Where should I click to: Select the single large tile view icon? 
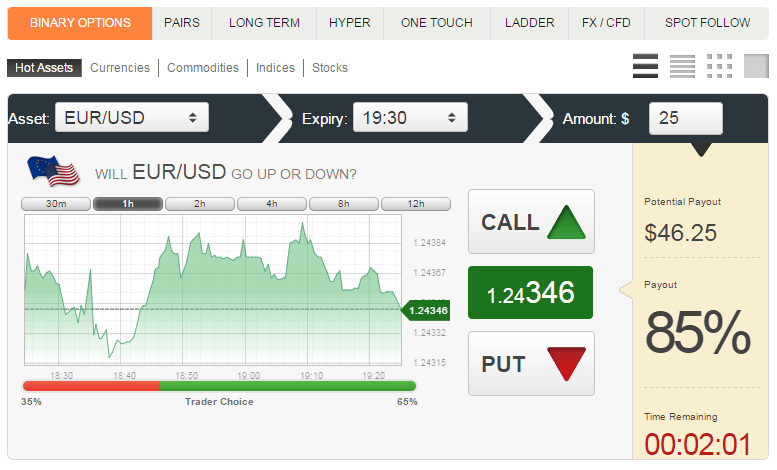[756, 66]
